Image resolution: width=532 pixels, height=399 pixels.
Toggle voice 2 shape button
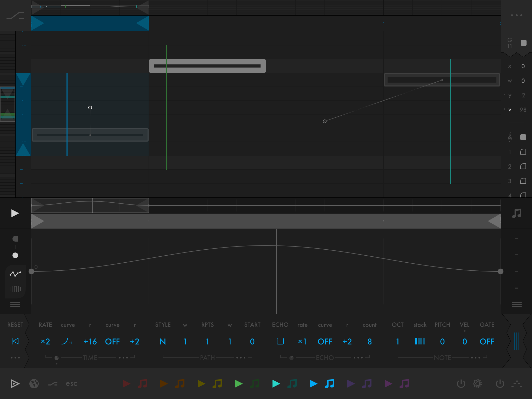click(523, 166)
